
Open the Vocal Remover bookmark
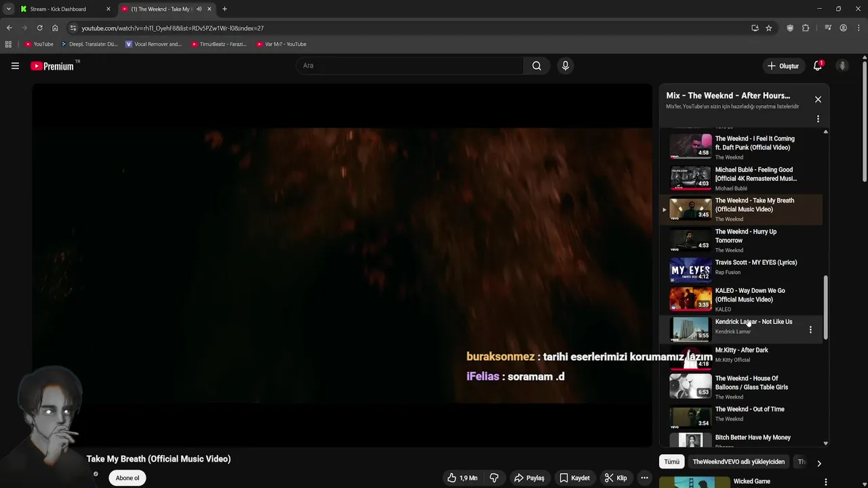point(153,44)
